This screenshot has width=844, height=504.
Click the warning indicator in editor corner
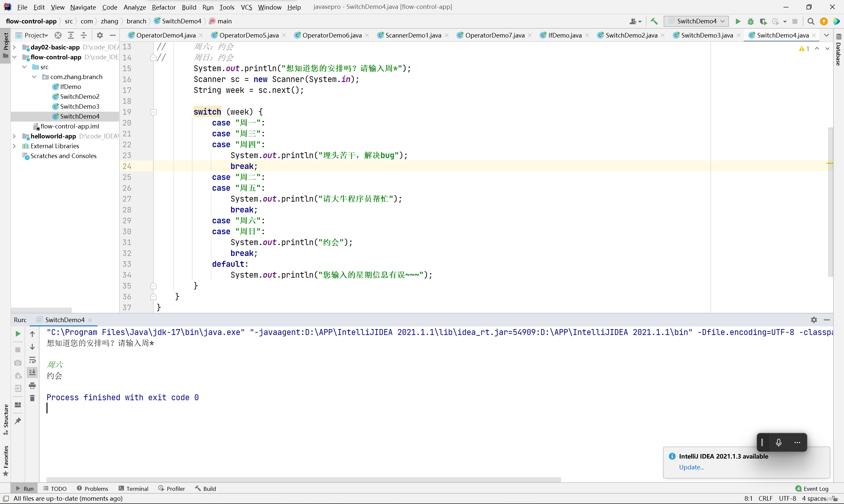(x=804, y=48)
